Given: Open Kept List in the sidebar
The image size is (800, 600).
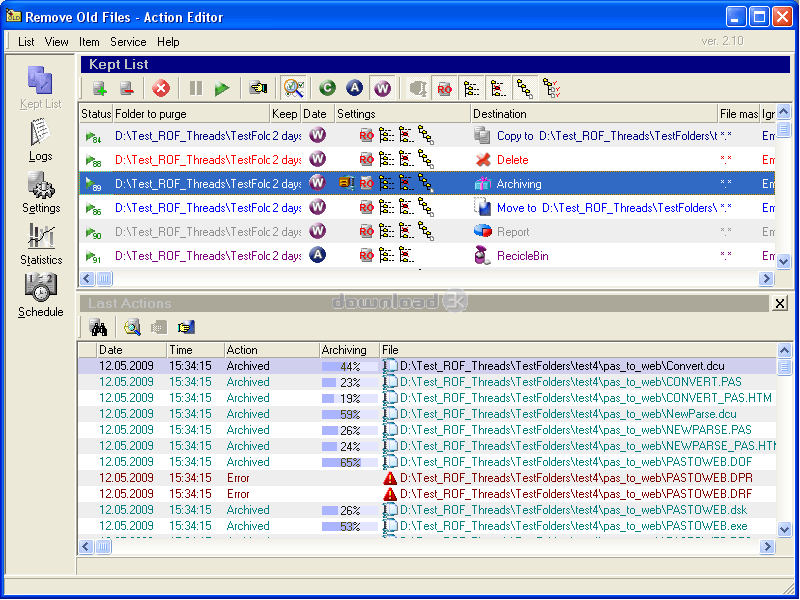Looking at the screenshot, I should [x=40, y=88].
